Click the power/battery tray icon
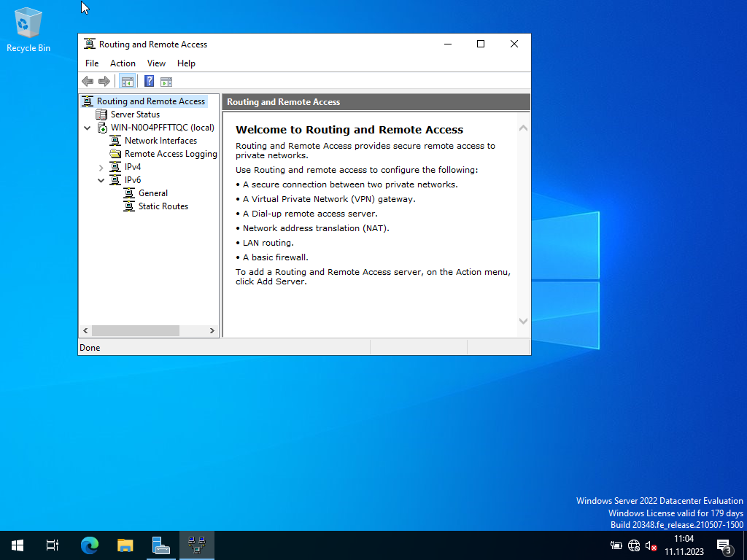747x560 pixels. [x=616, y=545]
